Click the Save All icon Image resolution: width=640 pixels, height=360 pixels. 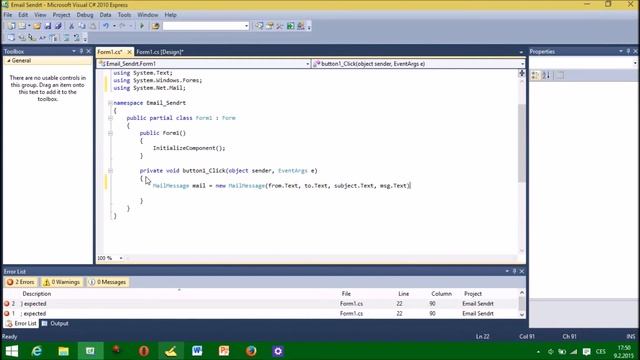[x=58, y=26]
